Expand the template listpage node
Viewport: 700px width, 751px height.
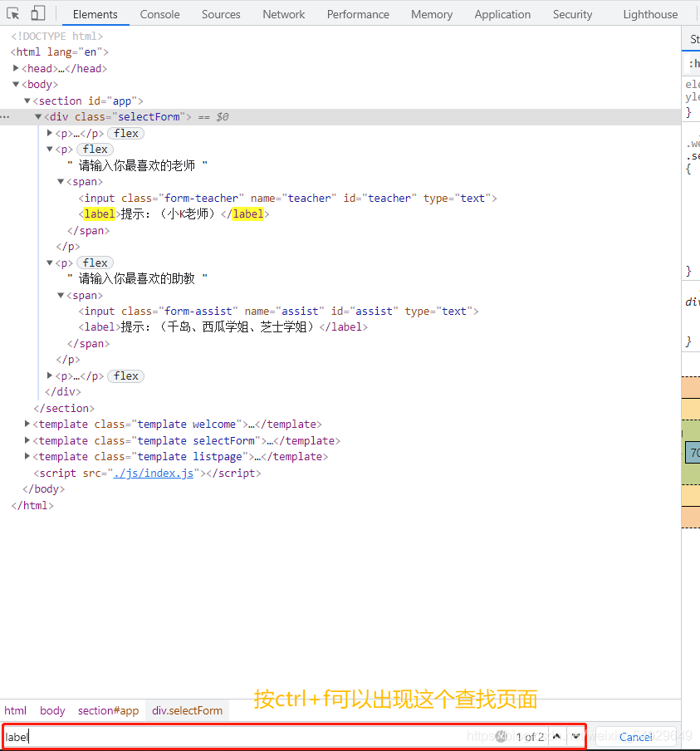27,456
